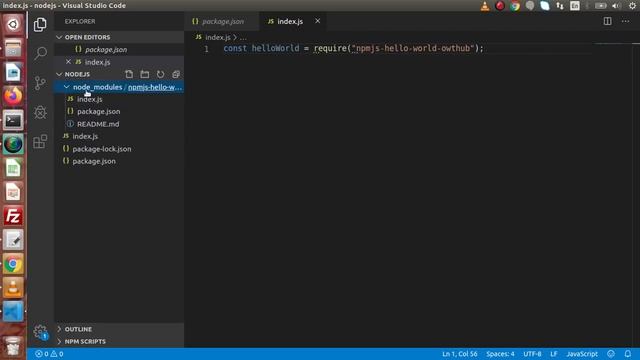Image resolution: width=640 pixels, height=360 pixels.
Task: Go to line via Ln 1, Col 56
Action: coord(460,354)
